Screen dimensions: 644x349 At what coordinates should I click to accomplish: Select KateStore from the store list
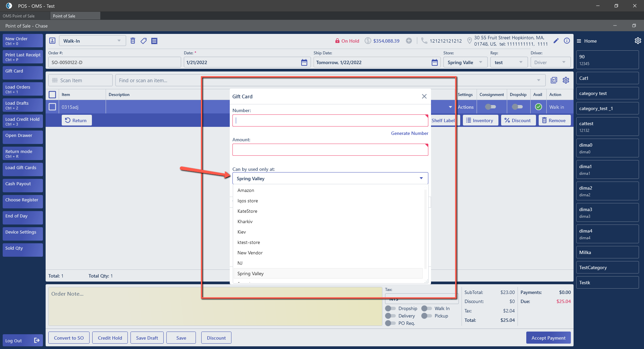(328, 211)
